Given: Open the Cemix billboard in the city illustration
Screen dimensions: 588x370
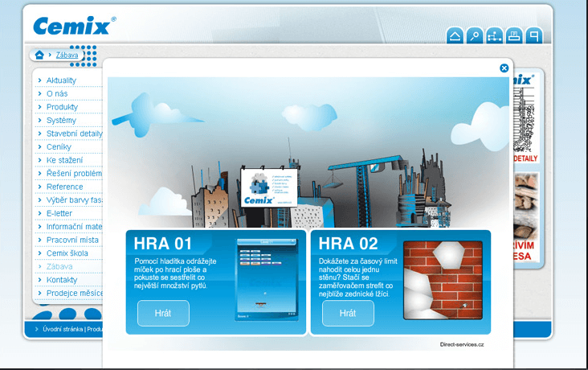Looking at the screenshot, I should tap(269, 187).
